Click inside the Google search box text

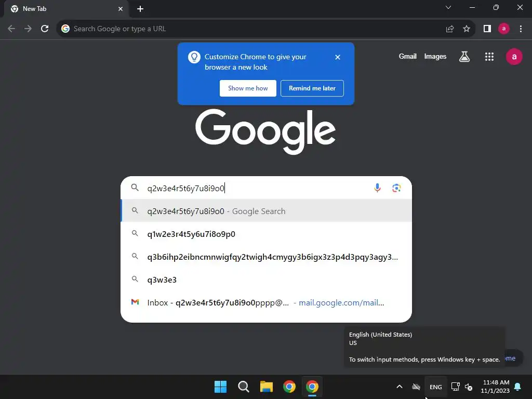click(185, 188)
